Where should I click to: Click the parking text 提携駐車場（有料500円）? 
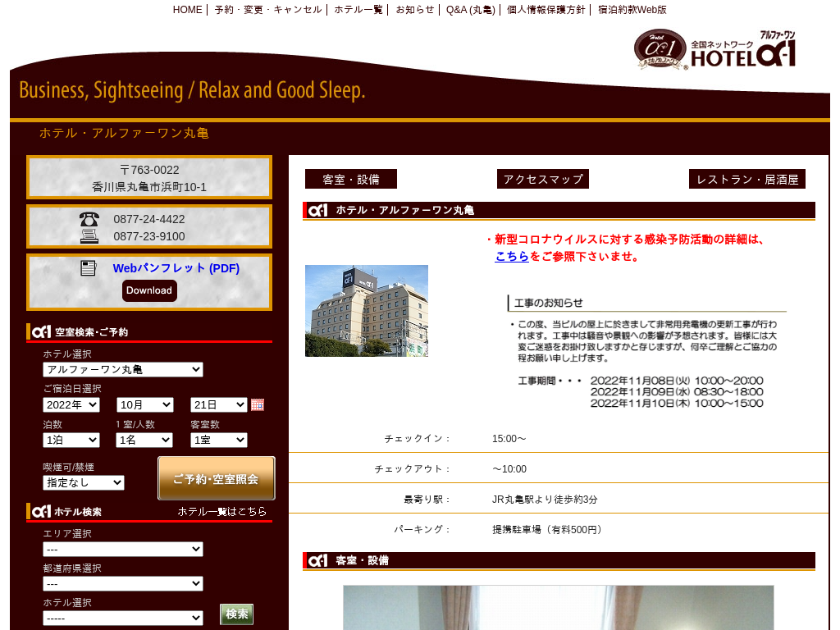549,530
